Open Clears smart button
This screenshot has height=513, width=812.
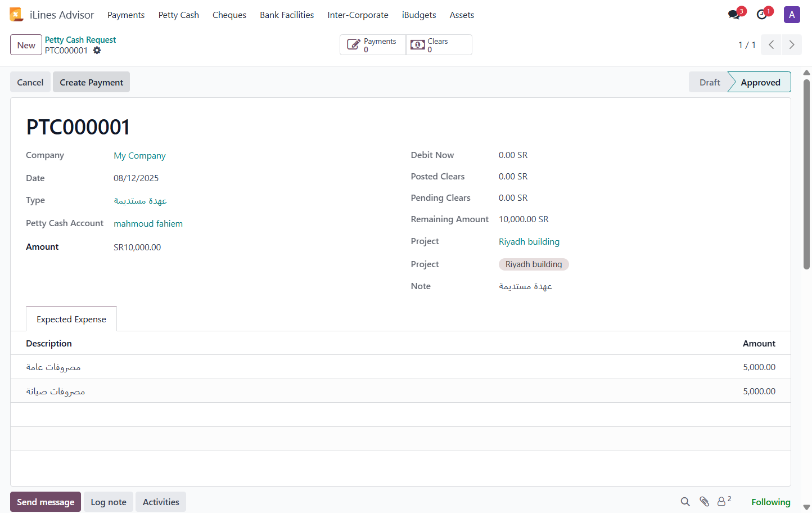coord(439,45)
